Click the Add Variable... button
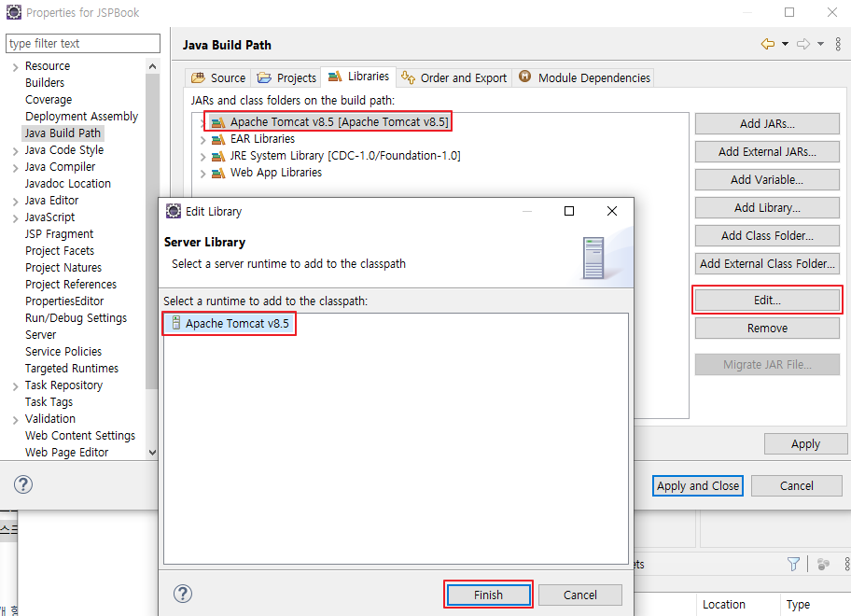851x616 pixels. (x=767, y=179)
